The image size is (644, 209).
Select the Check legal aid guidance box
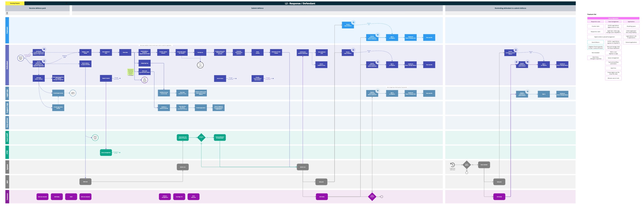point(58,78)
